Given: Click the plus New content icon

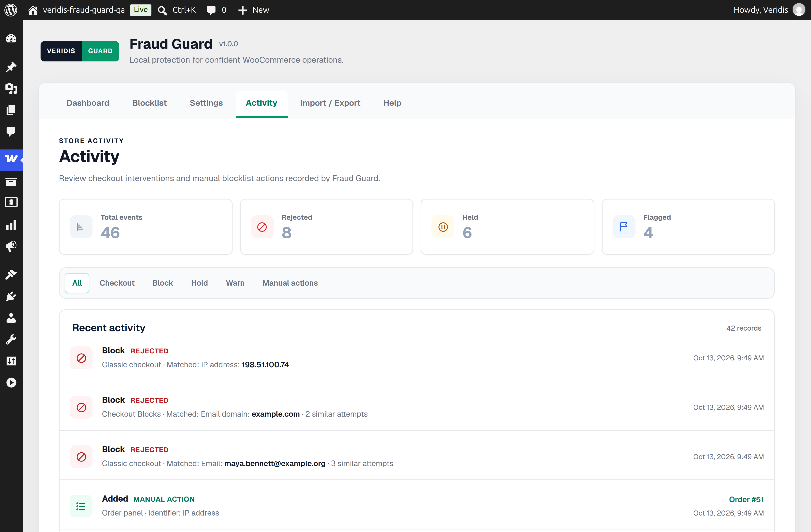Looking at the screenshot, I should (242, 10).
